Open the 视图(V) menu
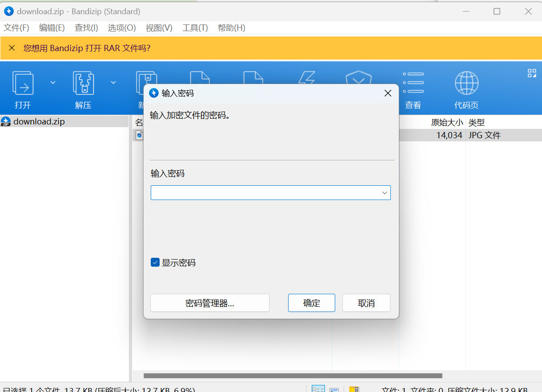Viewport: 542px width, 392px height. (x=159, y=28)
